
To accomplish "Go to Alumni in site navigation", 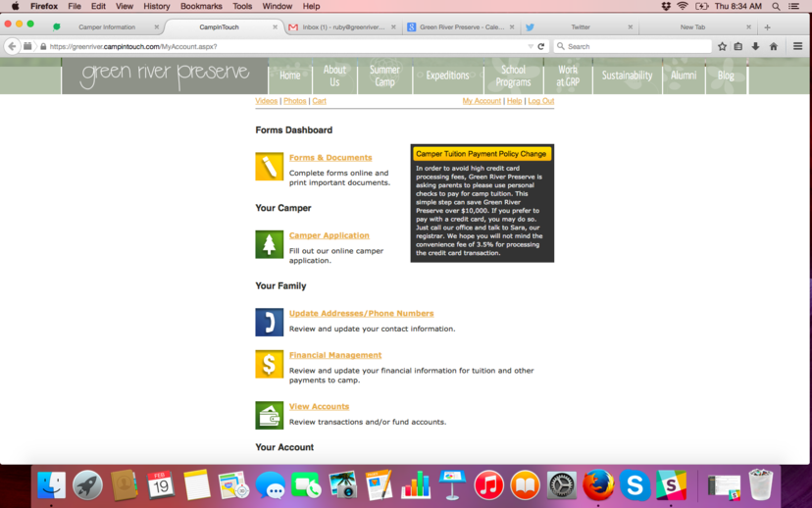I will coord(684,76).
